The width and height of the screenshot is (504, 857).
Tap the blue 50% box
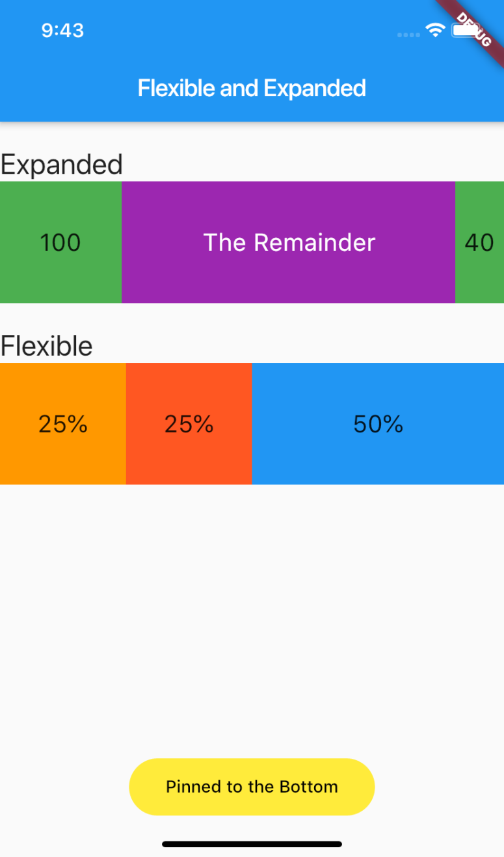378,424
